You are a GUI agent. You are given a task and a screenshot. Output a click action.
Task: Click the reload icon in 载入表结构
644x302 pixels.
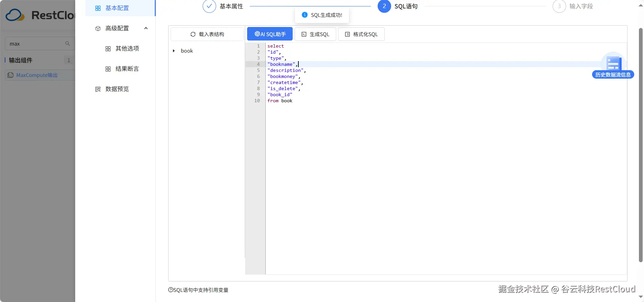[x=193, y=34]
